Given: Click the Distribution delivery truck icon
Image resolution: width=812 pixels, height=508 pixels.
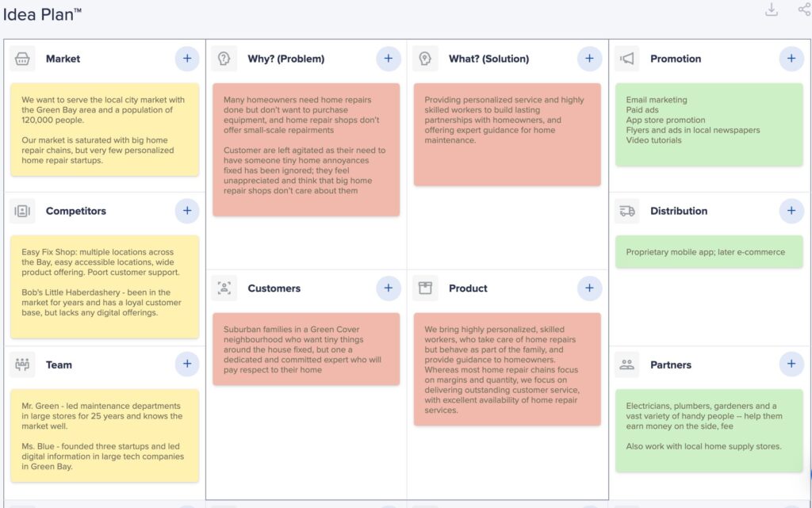Looking at the screenshot, I should 626,211.
